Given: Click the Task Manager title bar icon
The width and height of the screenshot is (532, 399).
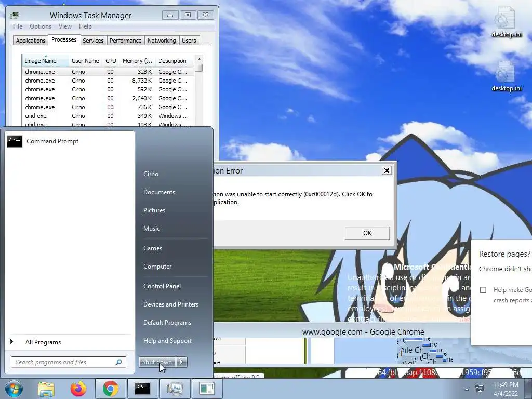Looking at the screenshot, I should [x=15, y=15].
